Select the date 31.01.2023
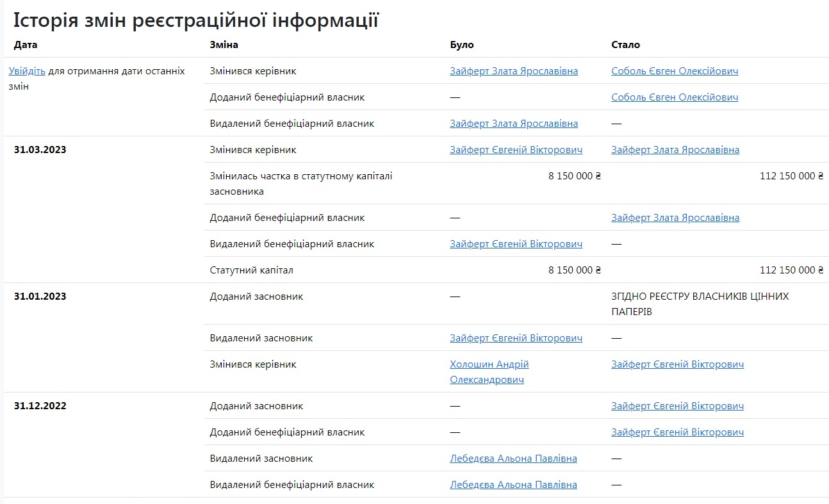The image size is (829, 504). coord(40,297)
